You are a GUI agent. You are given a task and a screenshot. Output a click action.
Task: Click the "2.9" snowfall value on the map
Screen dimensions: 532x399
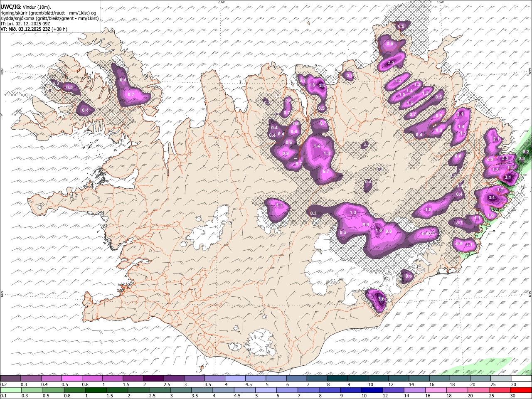505,158
